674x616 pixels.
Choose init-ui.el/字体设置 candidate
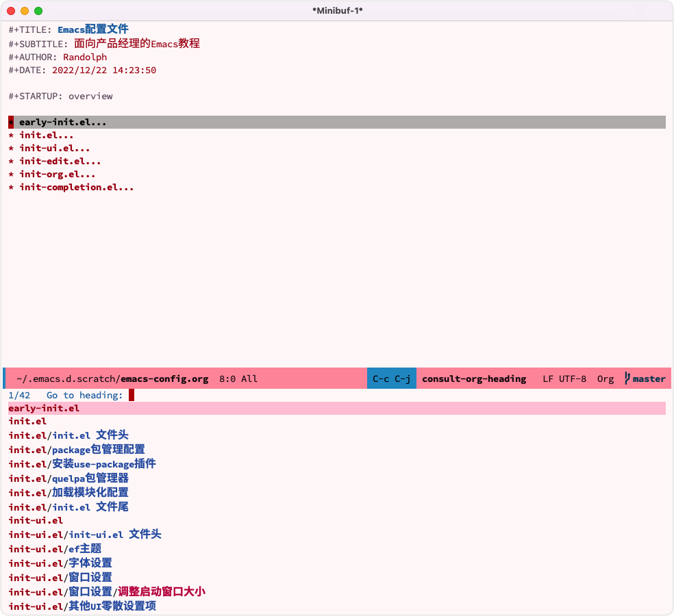coord(60,563)
